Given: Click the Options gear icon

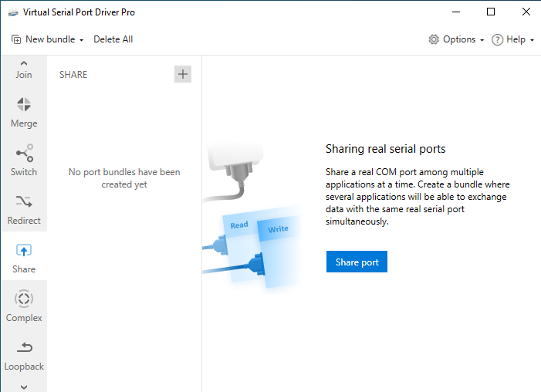Looking at the screenshot, I should click(x=434, y=39).
